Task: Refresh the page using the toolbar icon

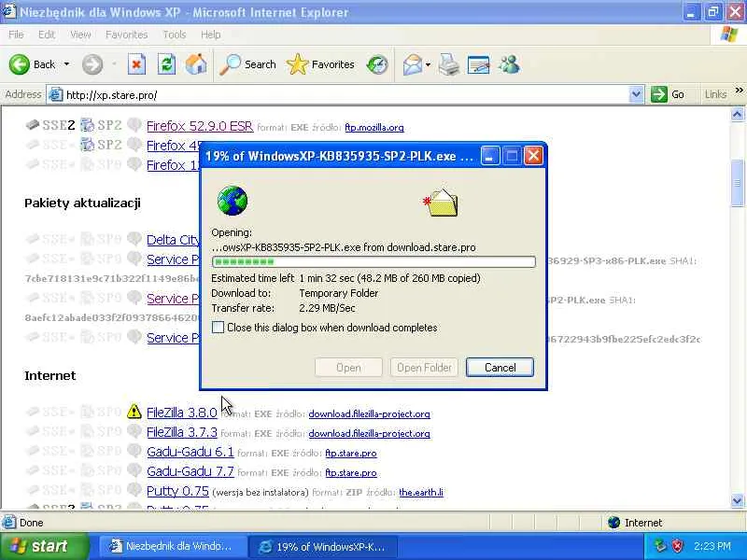Action: click(166, 64)
